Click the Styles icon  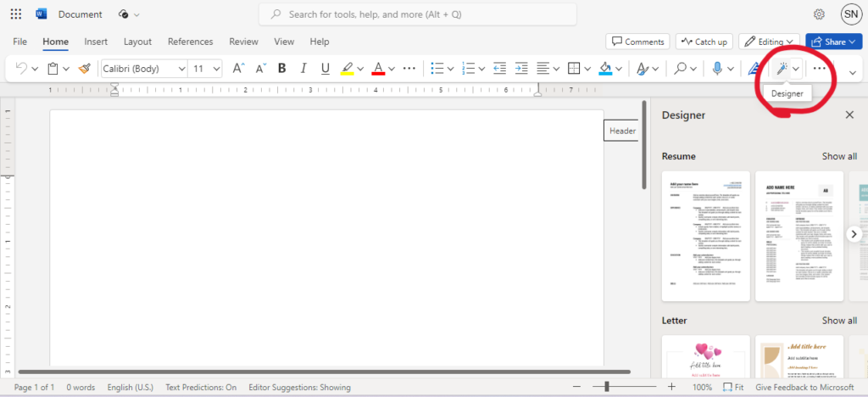(643, 69)
